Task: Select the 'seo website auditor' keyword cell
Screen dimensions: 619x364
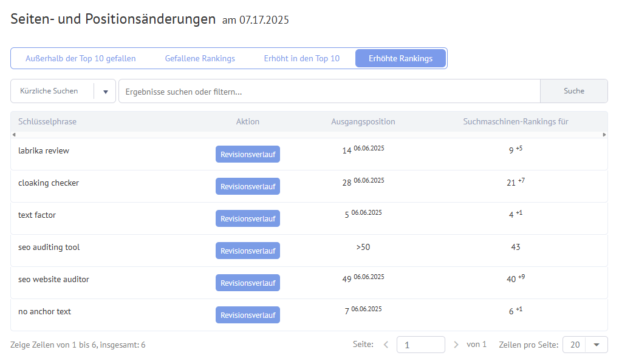Action: (x=53, y=279)
